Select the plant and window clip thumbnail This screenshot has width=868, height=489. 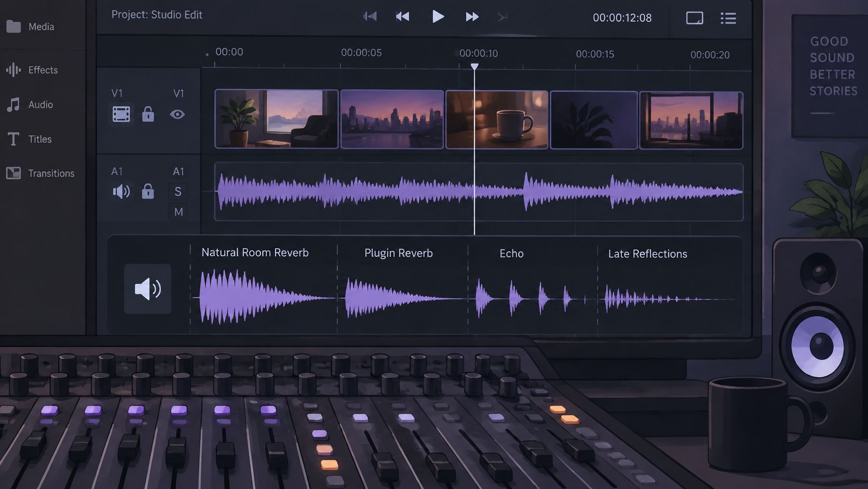[277, 119]
